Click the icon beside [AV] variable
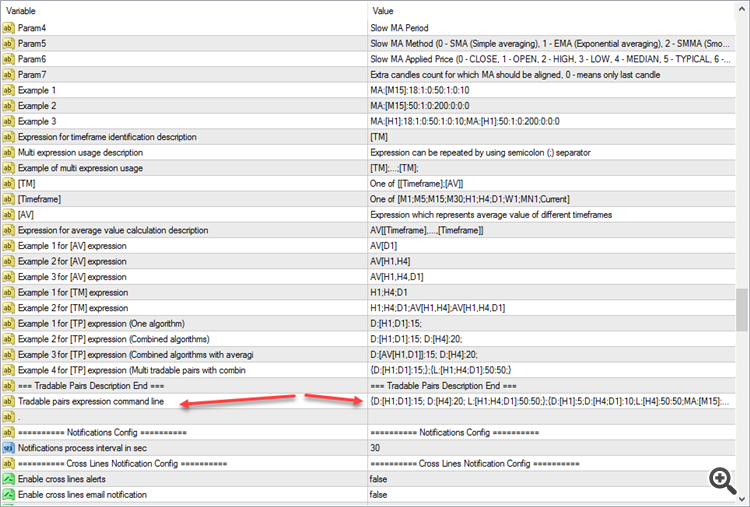The height and width of the screenshot is (507, 750). (8, 215)
